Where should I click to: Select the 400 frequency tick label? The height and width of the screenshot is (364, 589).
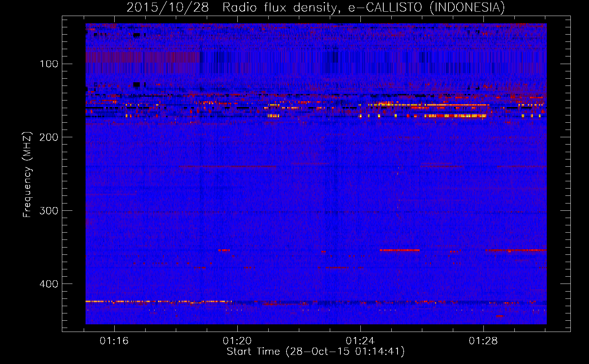click(x=49, y=284)
